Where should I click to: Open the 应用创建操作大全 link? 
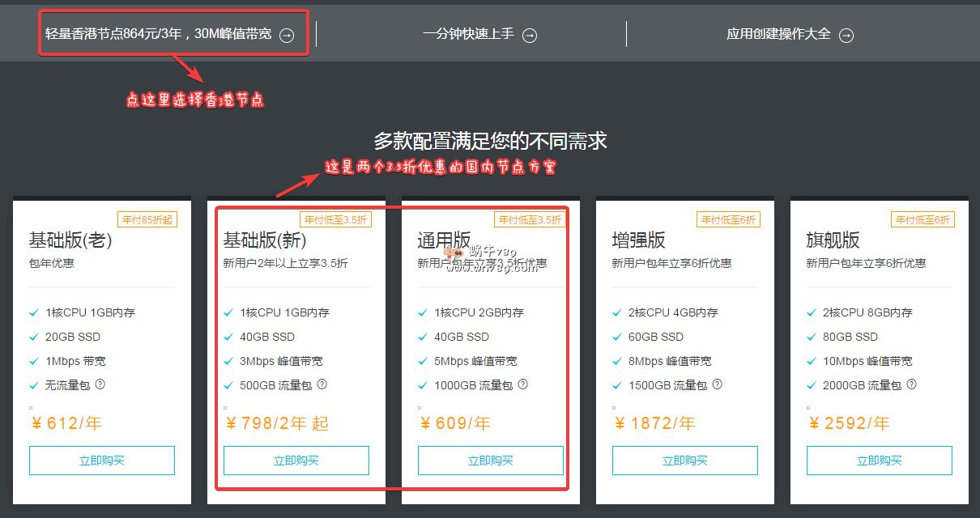coord(778,34)
